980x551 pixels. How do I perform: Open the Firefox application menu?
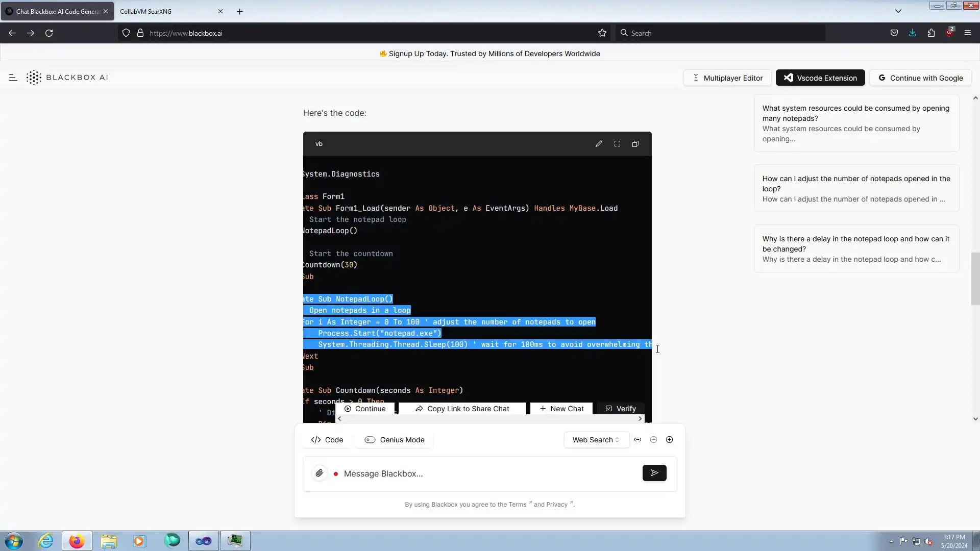(968, 33)
